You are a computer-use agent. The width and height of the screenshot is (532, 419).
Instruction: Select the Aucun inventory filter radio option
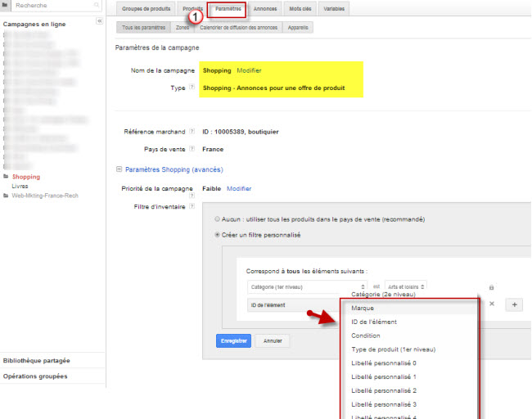[x=217, y=219]
